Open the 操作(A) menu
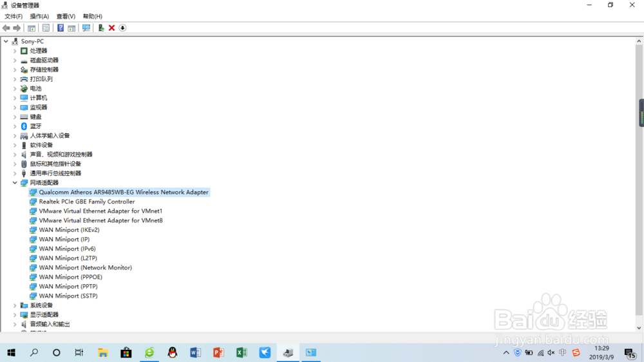Screen dimensions: 644x362 39,17
